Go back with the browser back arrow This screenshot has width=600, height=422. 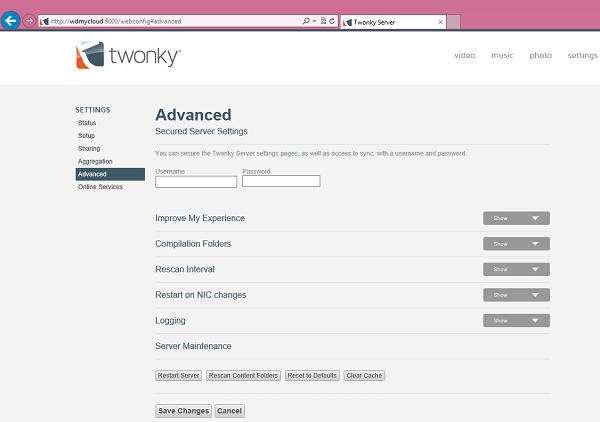pos(10,20)
